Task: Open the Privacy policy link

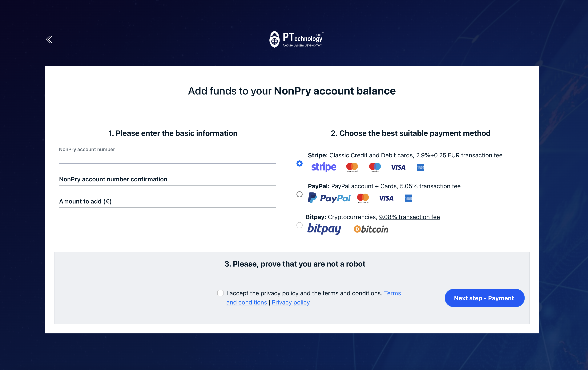Action: [x=291, y=302]
